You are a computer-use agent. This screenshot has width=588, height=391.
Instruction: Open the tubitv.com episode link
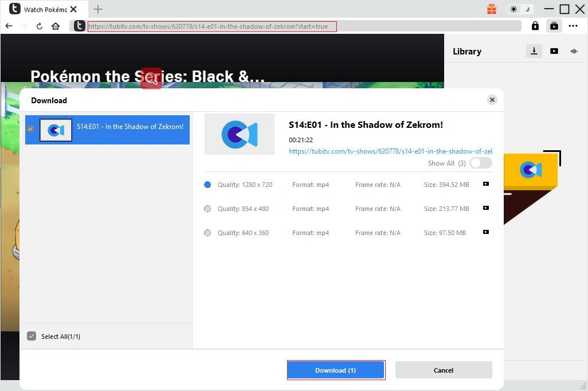[390, 151]
